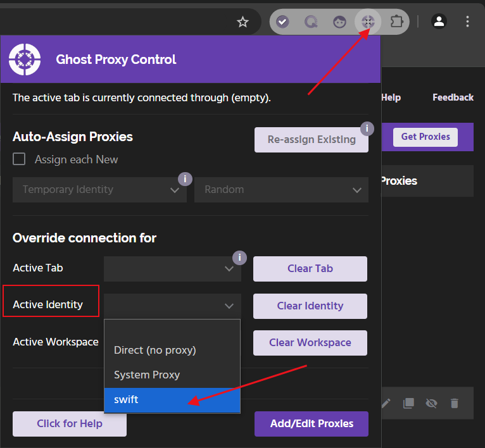Select swift from the proxy list
Viewport: 485px width, 448px height.
pos(172,400)
